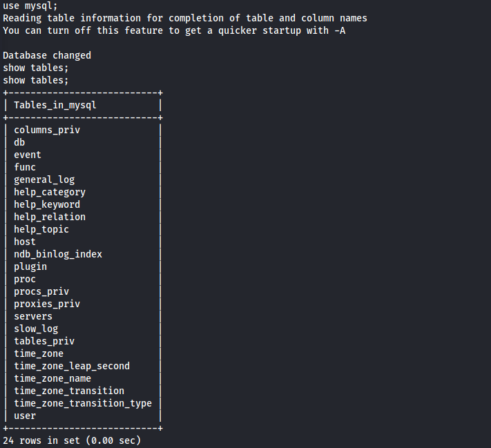
Task: Click the help_topic table entry
Action: (41, 229)
